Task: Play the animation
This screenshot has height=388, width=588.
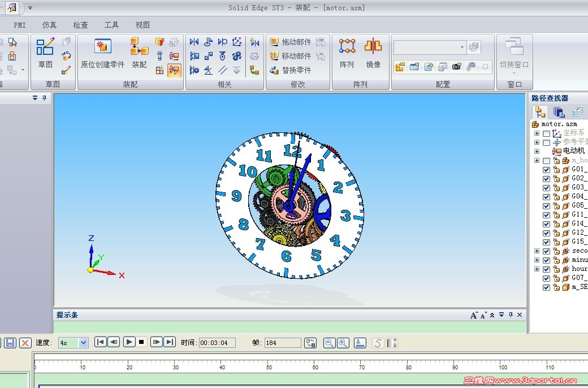Action: coord(129,342)
